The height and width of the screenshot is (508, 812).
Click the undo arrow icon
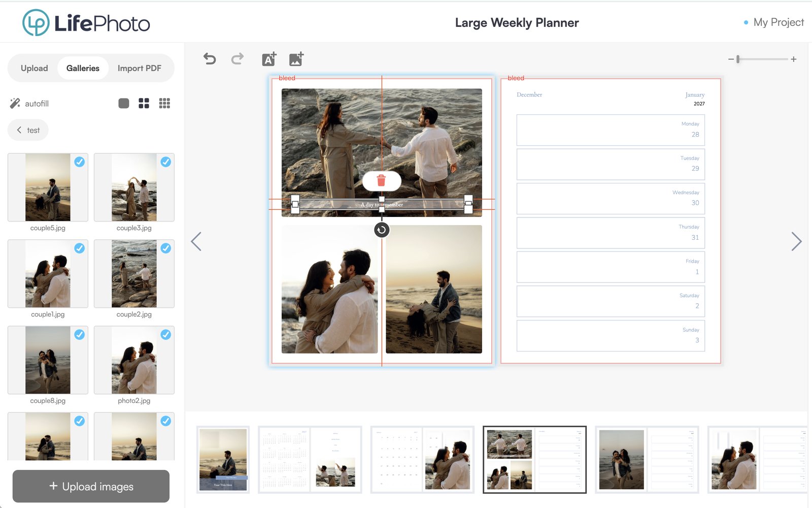pyautogui.click(x=210, y=59)
